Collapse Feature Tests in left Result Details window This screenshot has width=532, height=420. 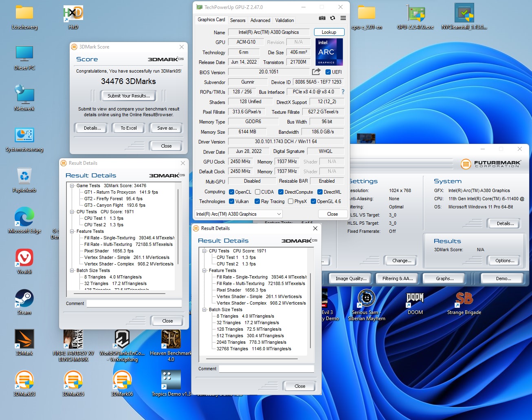72,231
